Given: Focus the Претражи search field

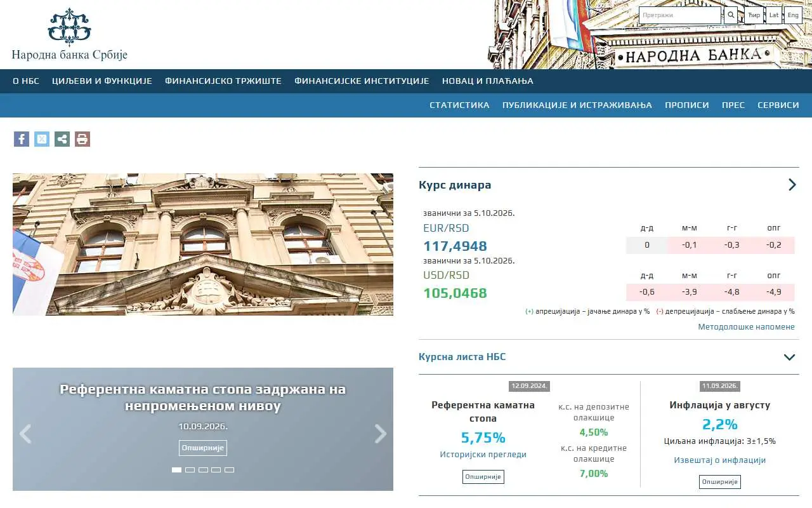Looking at the screenshot, I should click(680, 15).
